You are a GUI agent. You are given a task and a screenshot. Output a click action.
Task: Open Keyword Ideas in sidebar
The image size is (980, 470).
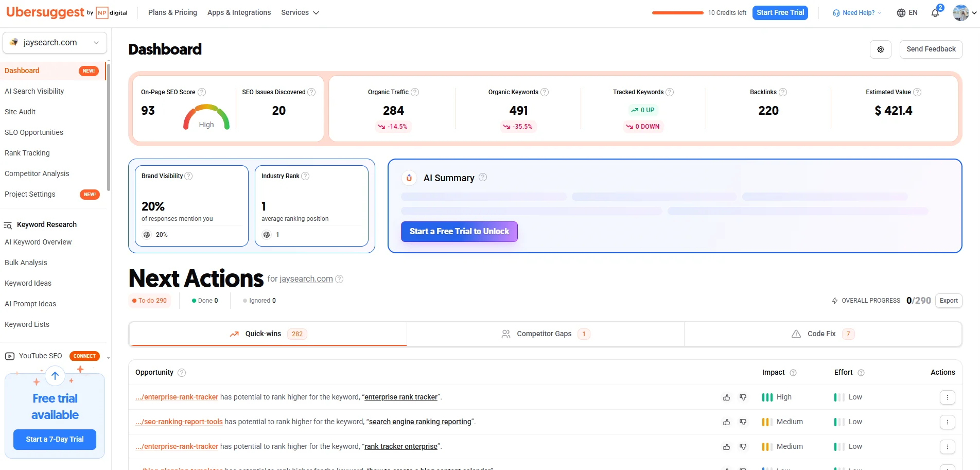(x=28, y=283)
